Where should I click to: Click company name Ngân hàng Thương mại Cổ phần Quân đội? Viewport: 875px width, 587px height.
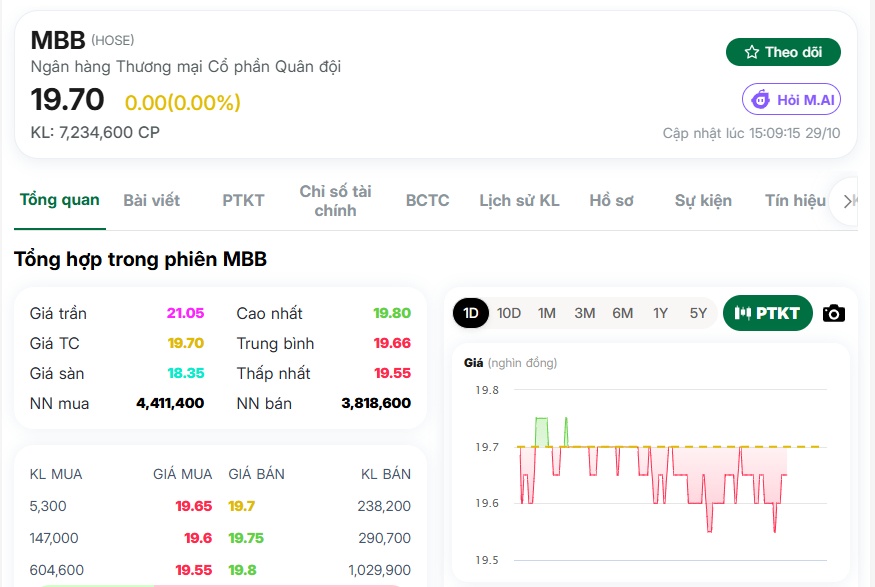coord(186,67)
